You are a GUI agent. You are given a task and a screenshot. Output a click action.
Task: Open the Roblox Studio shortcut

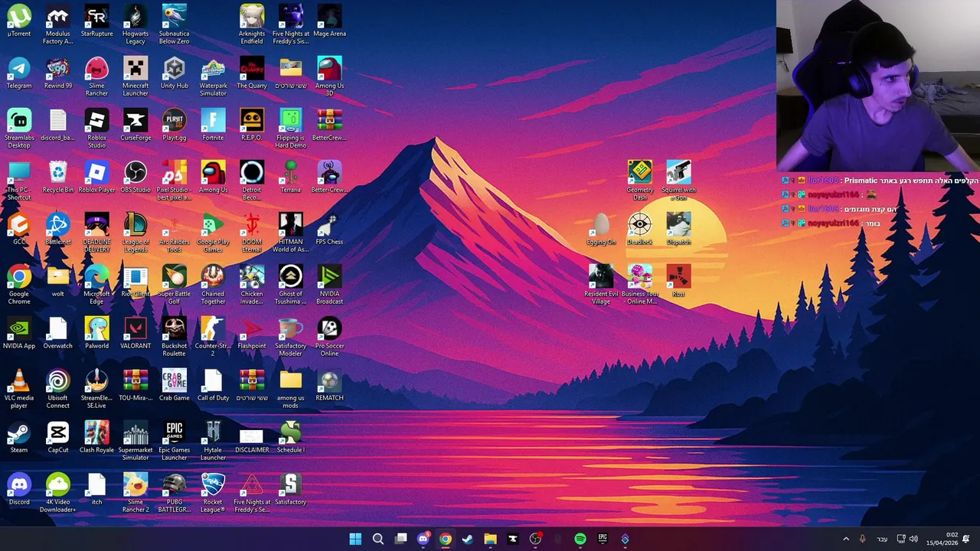[x=96, y=129]
